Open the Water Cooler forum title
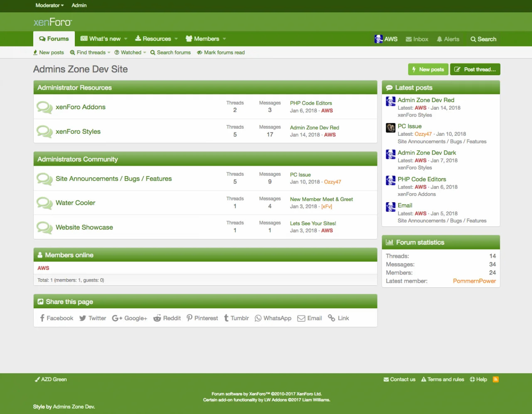Image resolution: width=532 pixels, height=414 pixels. tap(76, 203)
